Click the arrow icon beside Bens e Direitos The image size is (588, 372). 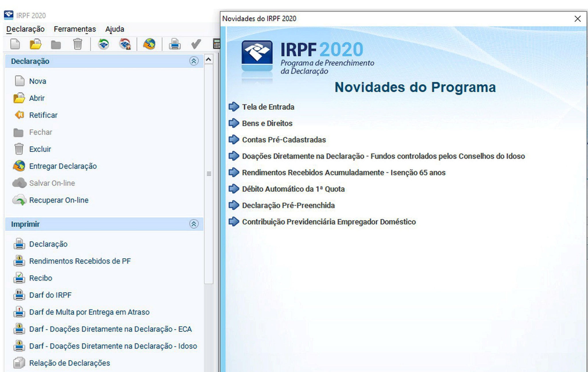point(234,123)
